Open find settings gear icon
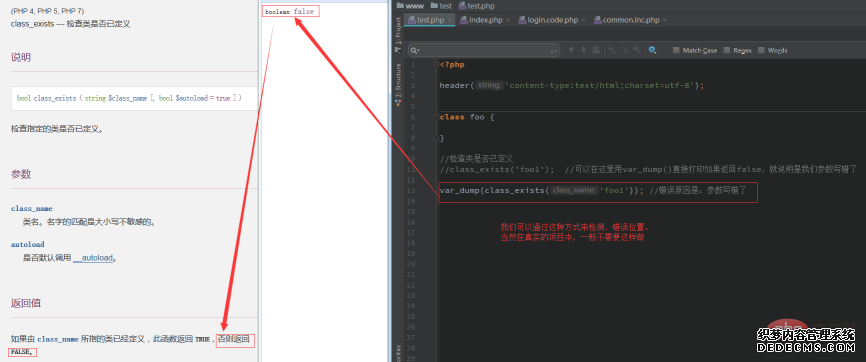This screenshot has height=362, width=866. click(x=652, y=50)
